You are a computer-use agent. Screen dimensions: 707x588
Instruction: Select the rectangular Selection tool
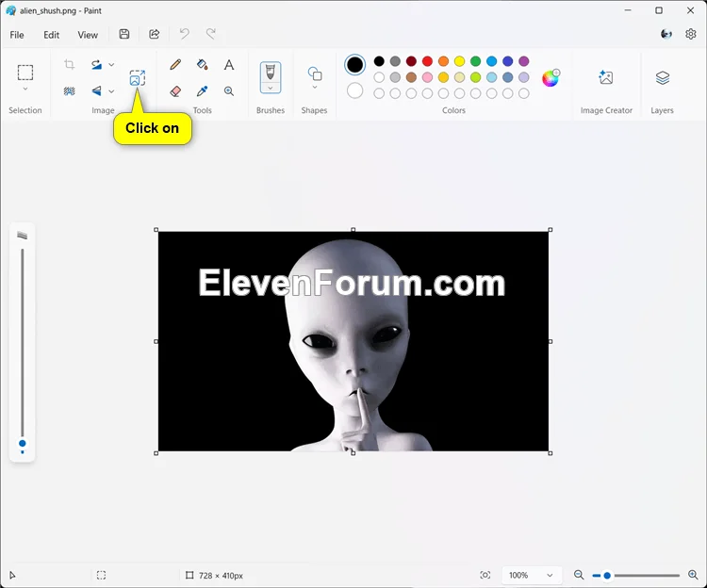pyautogui.click(x=25, y=73)
